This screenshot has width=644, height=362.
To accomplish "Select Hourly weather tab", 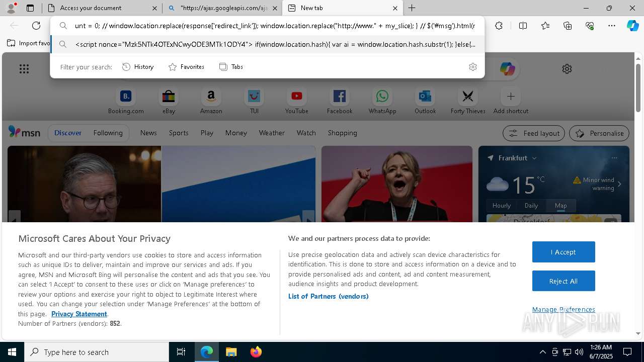I will point(502,206).
